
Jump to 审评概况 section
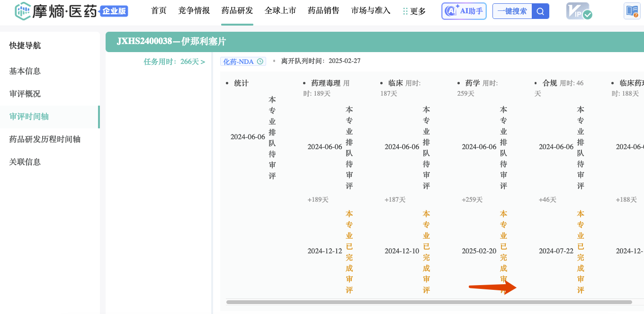[25, 94]
